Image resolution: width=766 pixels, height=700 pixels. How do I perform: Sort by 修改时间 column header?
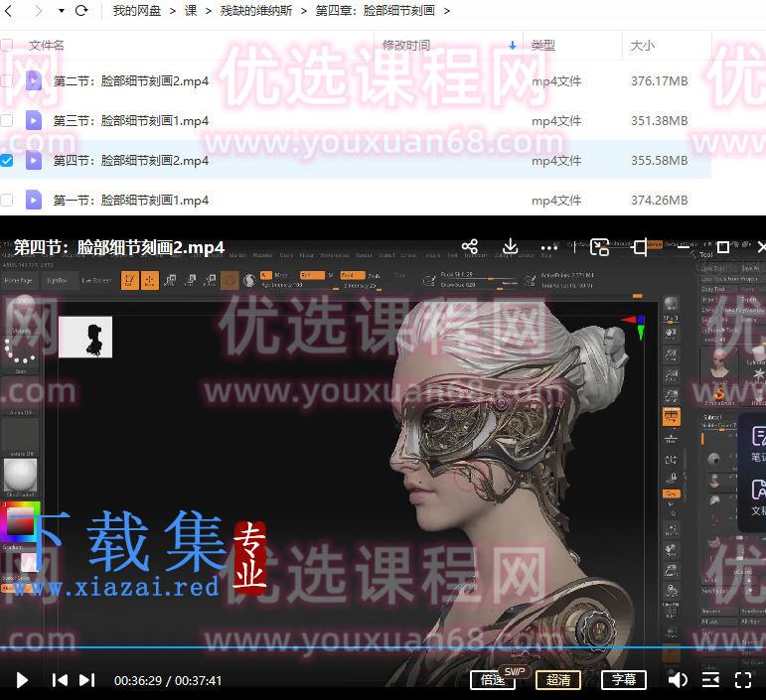click(x=406, y=46)
